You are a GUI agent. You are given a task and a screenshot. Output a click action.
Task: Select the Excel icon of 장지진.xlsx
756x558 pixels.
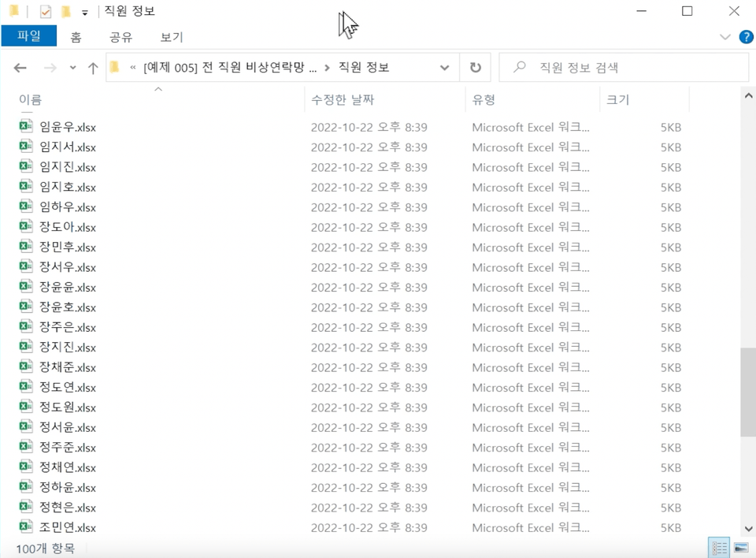[25, 346]
